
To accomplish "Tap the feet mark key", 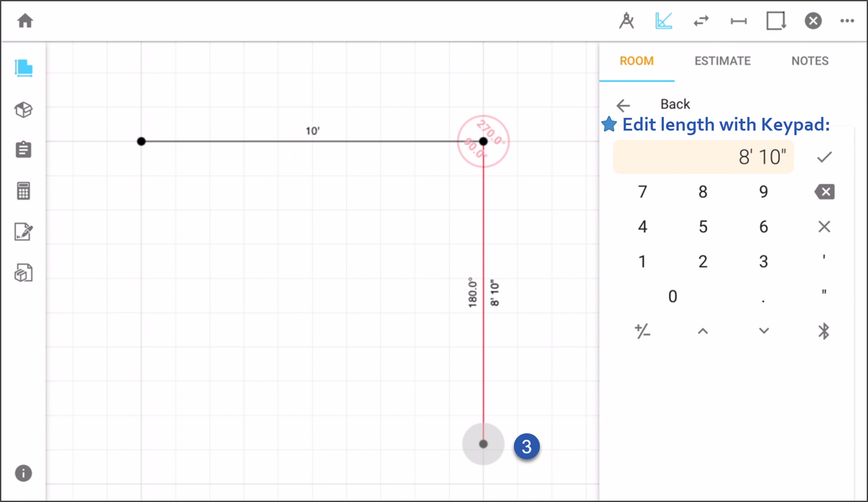I will coord(824,259).
